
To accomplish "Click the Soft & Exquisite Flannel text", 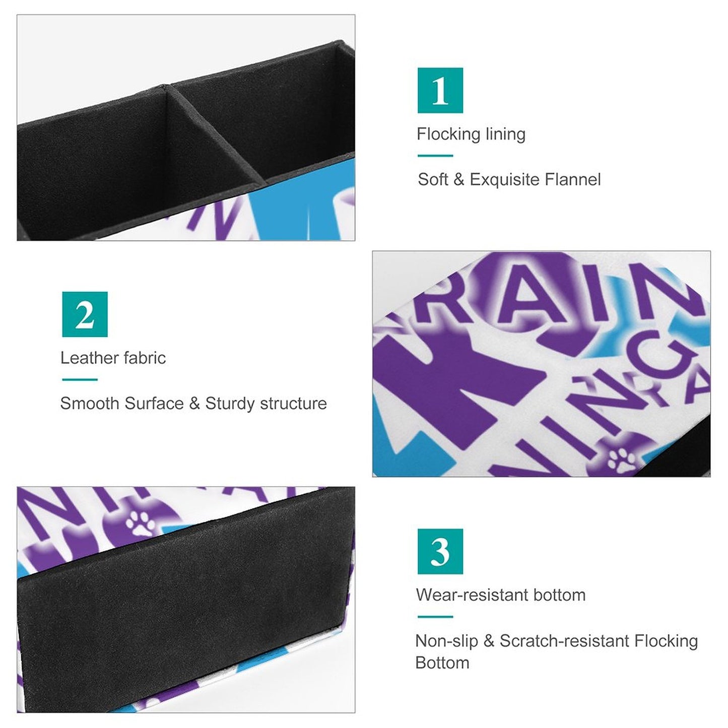I will (x=509, y=179).
